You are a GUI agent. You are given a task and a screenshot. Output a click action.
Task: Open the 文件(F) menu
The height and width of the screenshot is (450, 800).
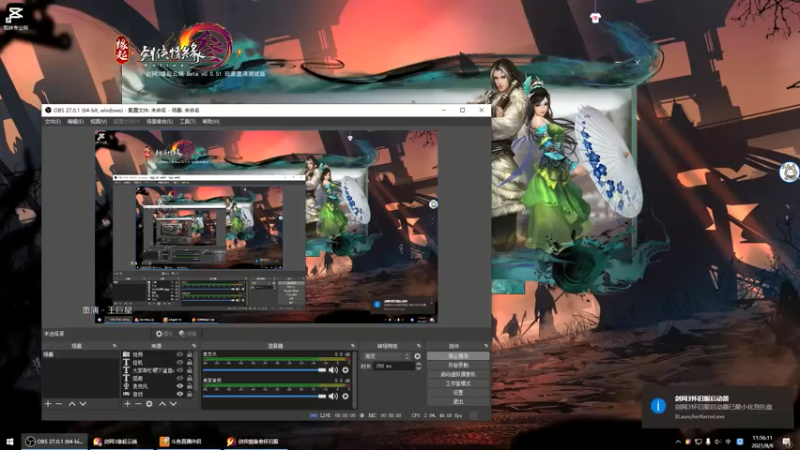(53, 122)
